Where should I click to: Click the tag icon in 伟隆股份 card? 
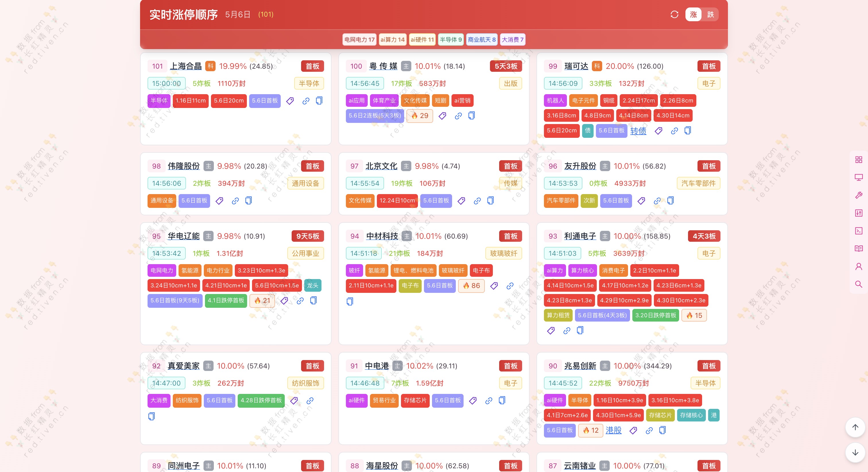(x=219, y=201)
